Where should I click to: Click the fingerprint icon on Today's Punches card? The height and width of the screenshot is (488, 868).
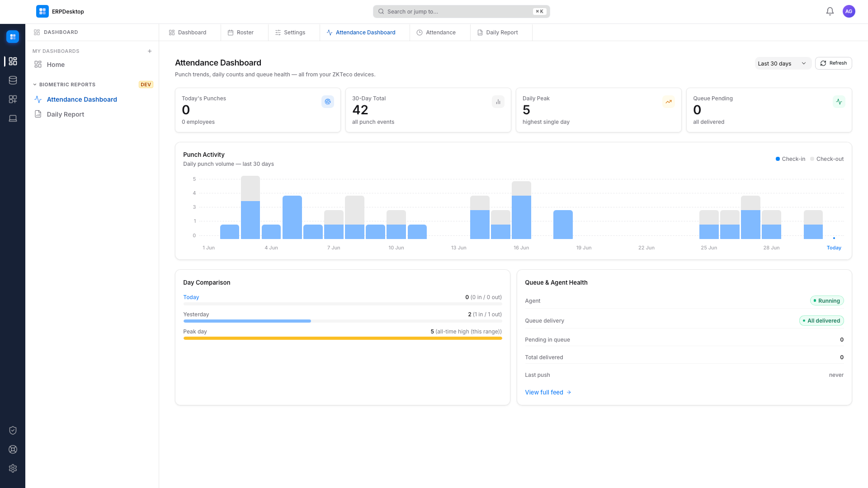[x=328, y=102]
